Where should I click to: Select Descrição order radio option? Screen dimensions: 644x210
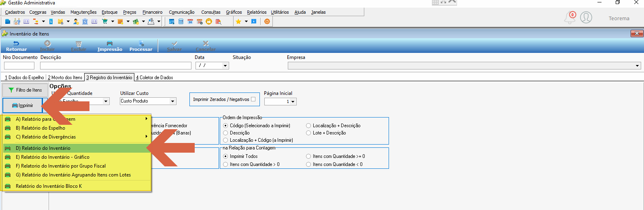pos(225,133)
